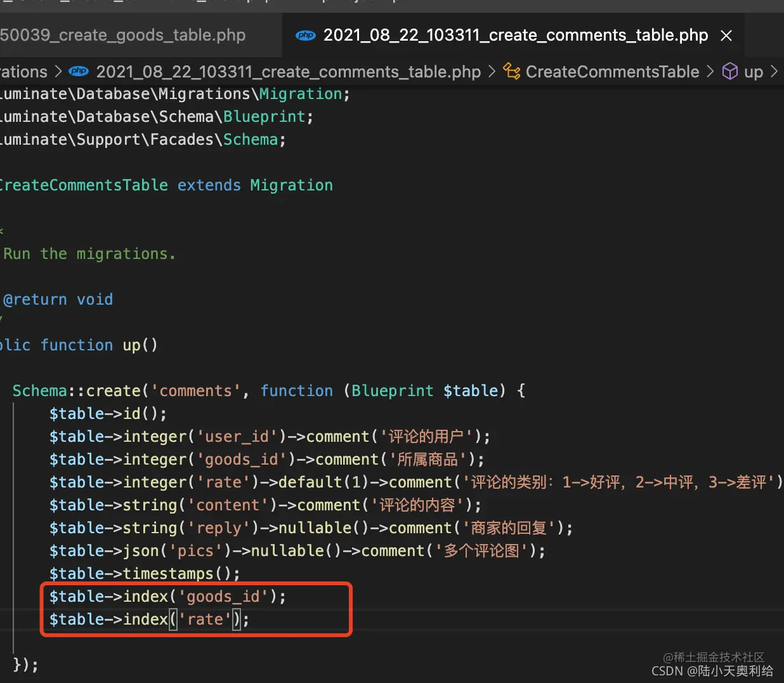Viewport: 784px width, 683px height.
Task: Click the function up() declaration
Action: (99, 345)
